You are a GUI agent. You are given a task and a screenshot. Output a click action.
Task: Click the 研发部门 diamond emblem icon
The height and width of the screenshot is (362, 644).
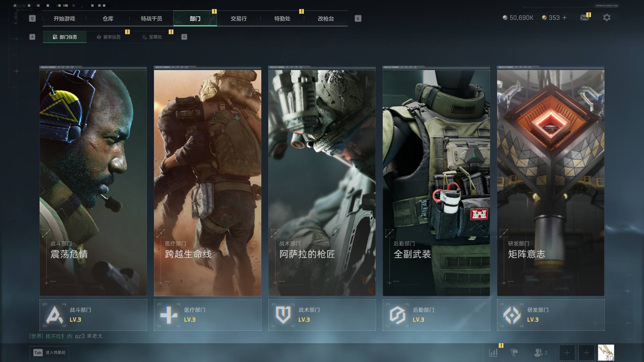pyautogui.click(x=512, y=315)
